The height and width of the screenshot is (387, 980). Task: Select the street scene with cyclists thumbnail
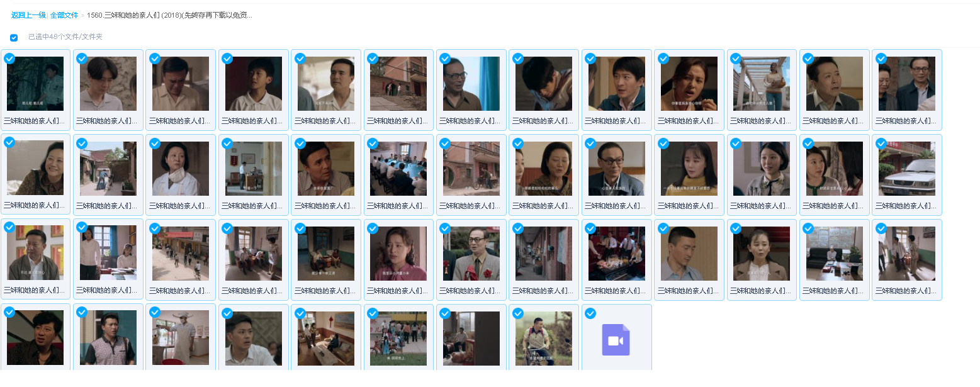[181, 254]
